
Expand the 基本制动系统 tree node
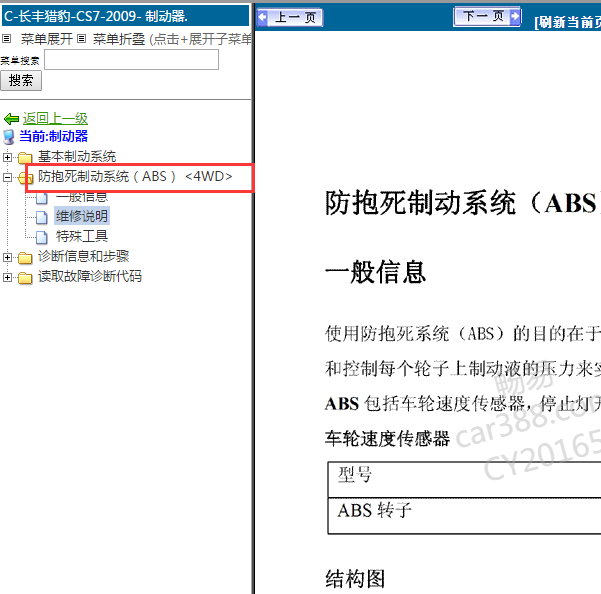click(8, 157)
